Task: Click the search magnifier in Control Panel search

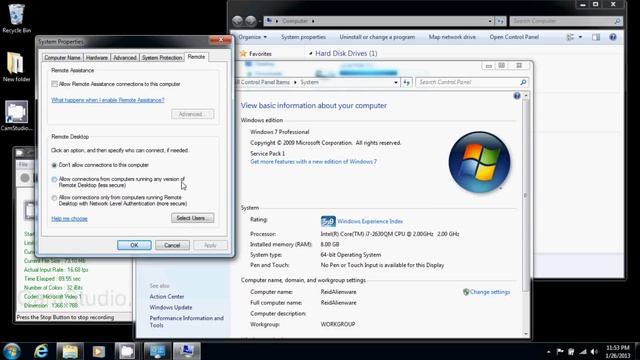Action: pyautogui.click(x=523, y=82)
